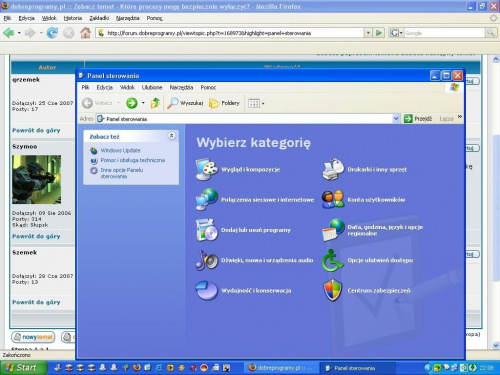Open Google search engine selector dropdown
500x375 pixels.
click(401, 33)
